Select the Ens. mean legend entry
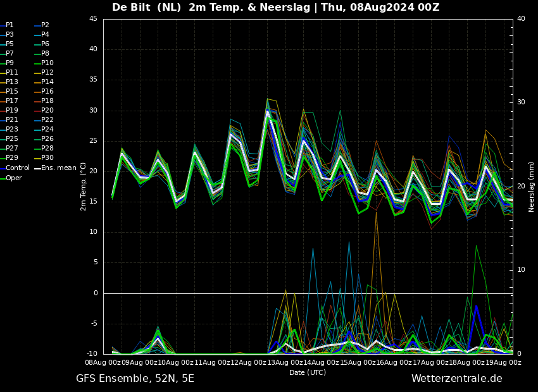 click(x=56, y=168)
